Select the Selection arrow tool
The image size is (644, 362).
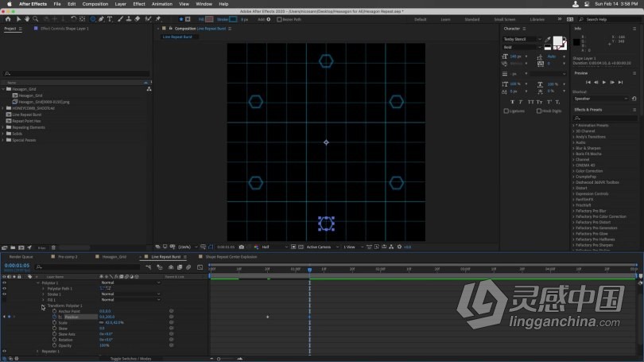[18, 19]
